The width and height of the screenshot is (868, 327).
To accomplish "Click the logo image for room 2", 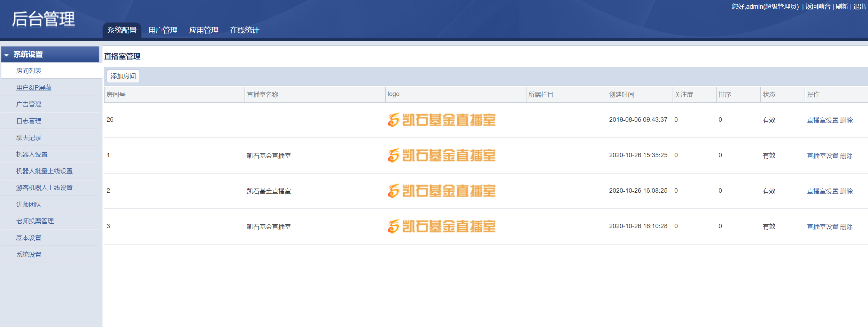I will [x=441, y=191].
